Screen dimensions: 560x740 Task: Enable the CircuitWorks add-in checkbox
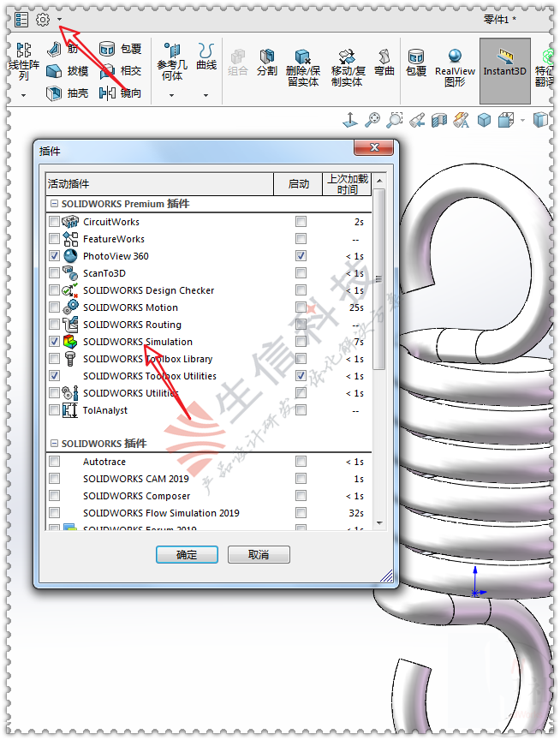(x=55, y=221)
